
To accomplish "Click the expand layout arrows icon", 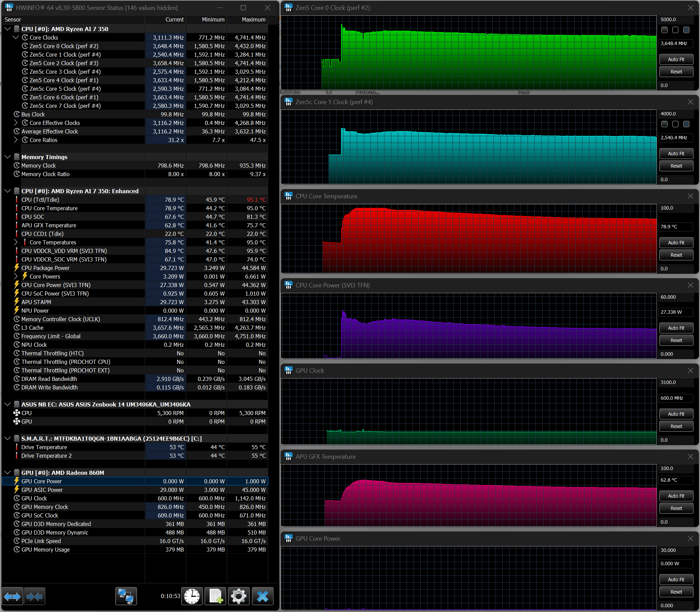I will 12,597.
